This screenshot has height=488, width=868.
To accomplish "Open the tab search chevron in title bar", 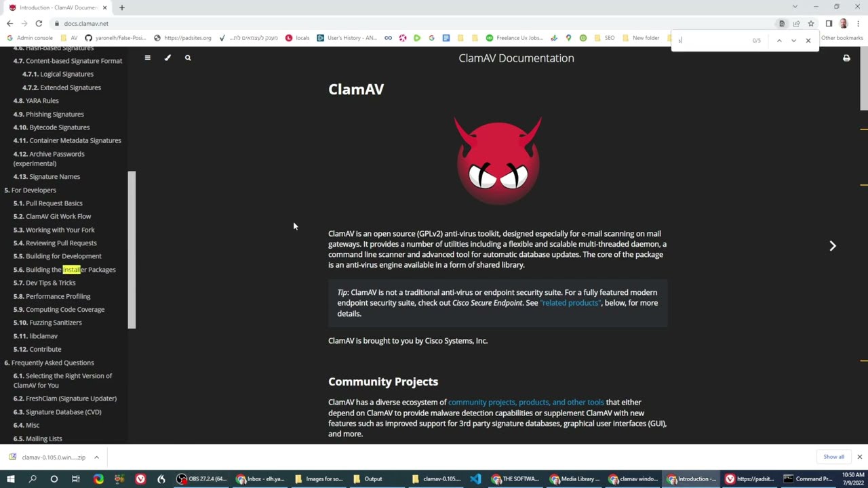I will (795, 7).
